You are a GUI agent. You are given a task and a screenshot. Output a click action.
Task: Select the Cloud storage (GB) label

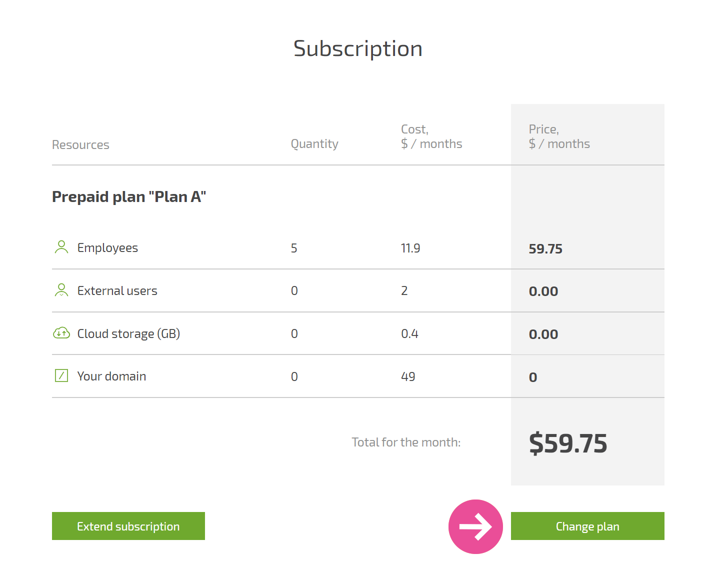128,333
